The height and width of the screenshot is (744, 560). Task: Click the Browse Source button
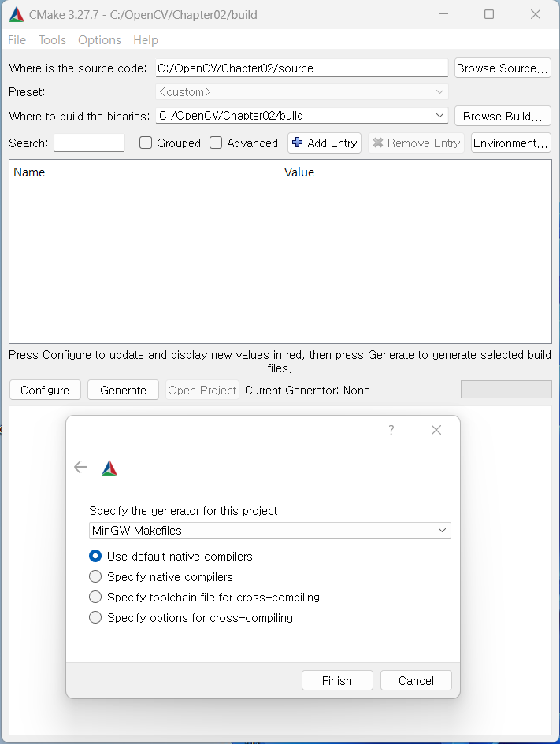click(x=503, y=68)
